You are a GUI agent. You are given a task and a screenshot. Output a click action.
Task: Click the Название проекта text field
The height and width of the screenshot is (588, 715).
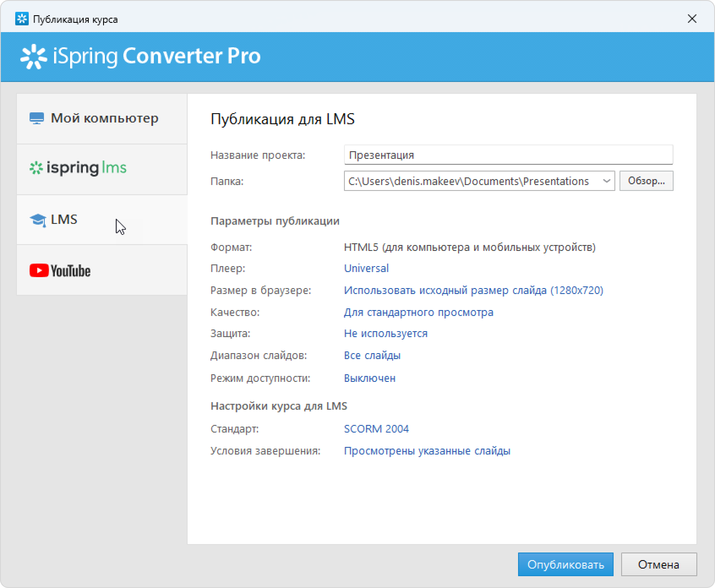click(x=508, y=155)
